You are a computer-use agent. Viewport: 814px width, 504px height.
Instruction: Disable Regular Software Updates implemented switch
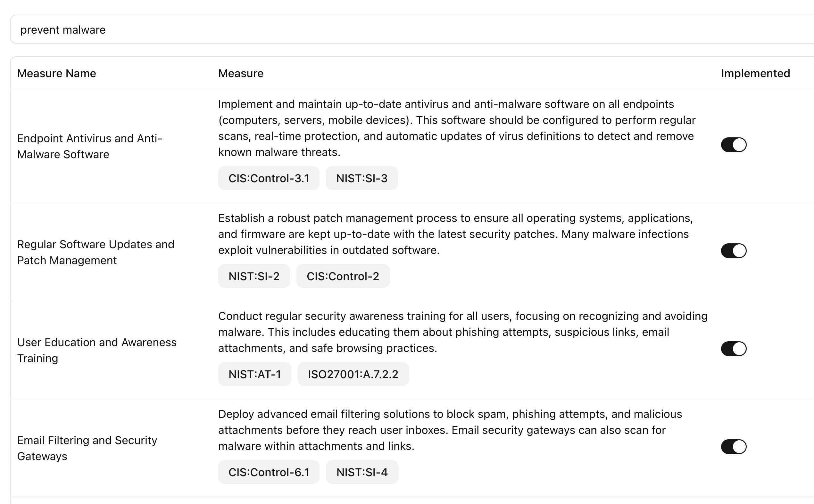click(734, 251)
